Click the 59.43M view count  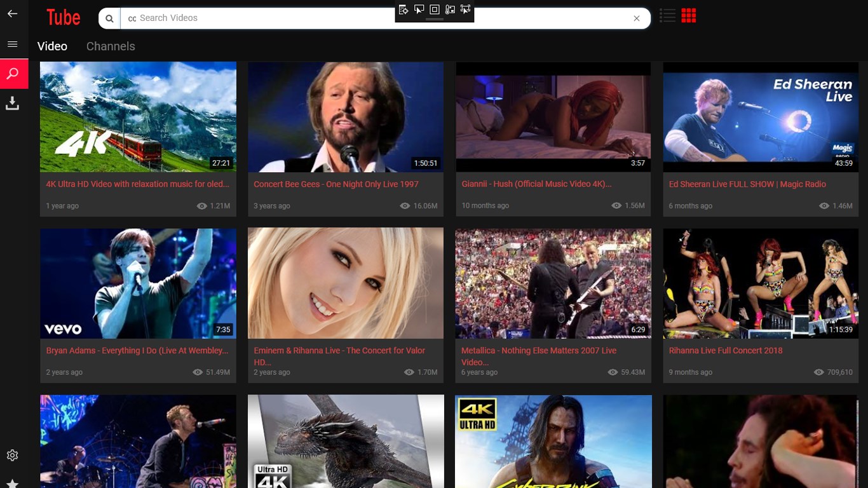point(633,372)
